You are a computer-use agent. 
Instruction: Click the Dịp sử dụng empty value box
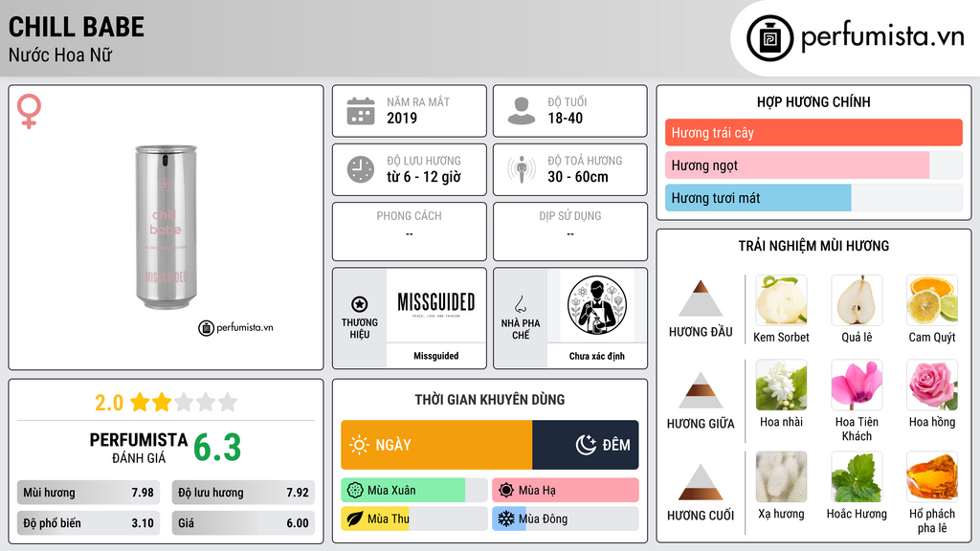pyautogui.click(x=570, y=231)
